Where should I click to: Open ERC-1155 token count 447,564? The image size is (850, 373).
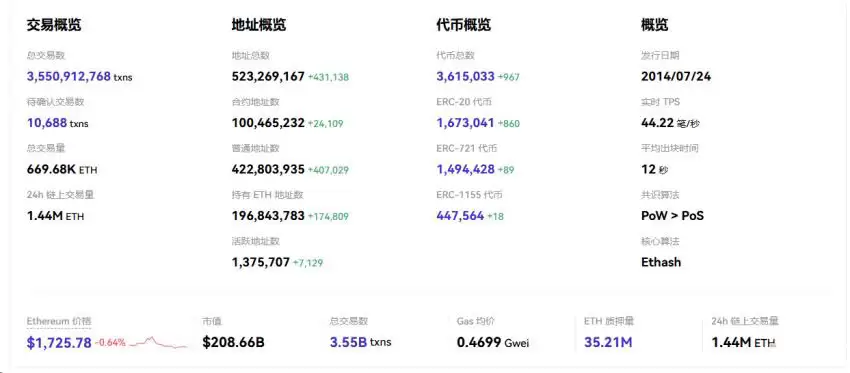pyautogui.click(x=460, y=216)
